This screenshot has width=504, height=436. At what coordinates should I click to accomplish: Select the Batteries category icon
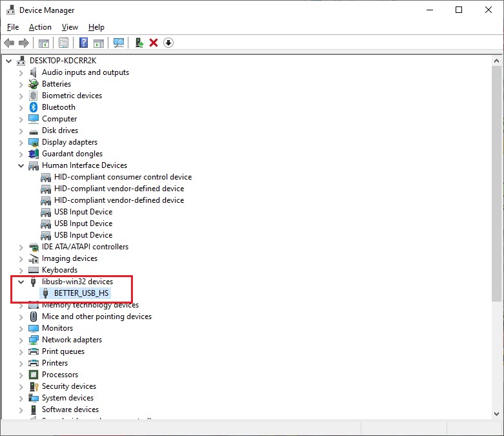pos(34,84)
